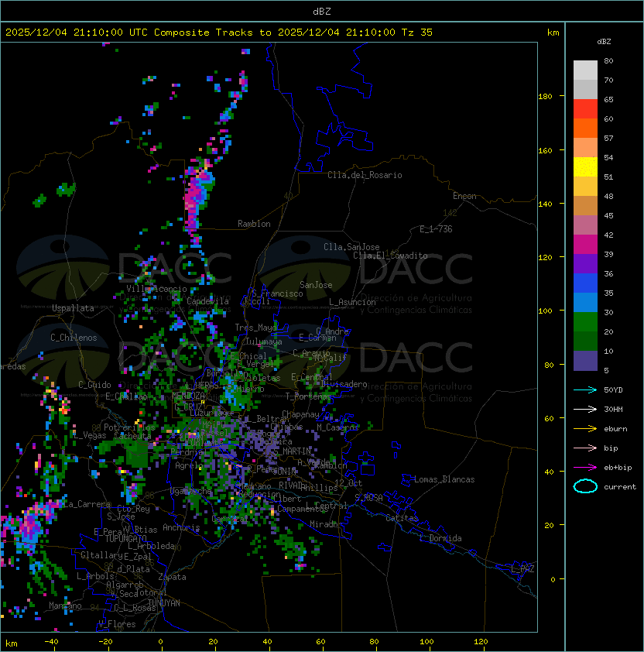Select the light gray 70-80 dBZ swatch
The width and height of the screenshot is (644, 652).
(x=585, y=70)
